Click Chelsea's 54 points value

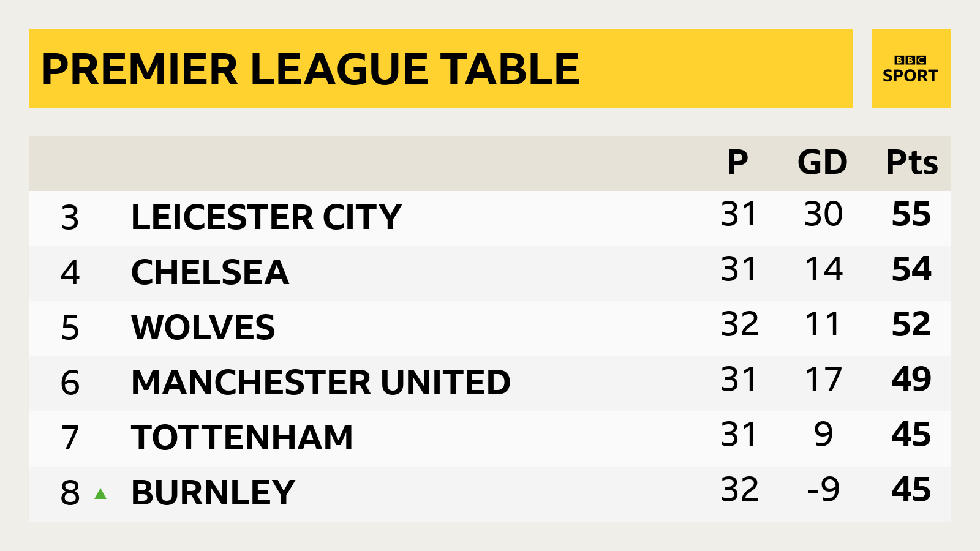911,269
